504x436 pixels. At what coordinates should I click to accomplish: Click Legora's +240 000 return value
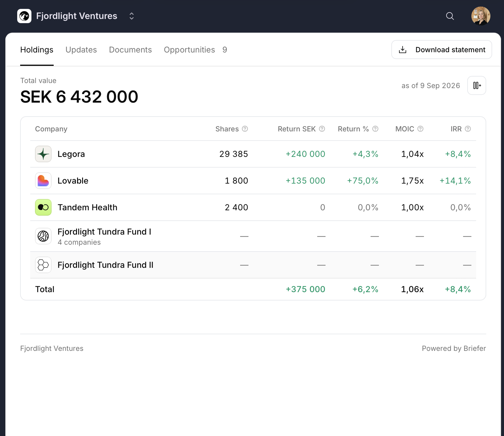tap(305, 154)
